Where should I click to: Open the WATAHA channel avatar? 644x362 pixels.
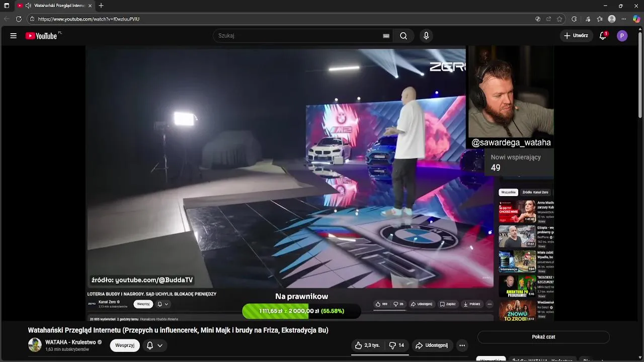point(35,345)
